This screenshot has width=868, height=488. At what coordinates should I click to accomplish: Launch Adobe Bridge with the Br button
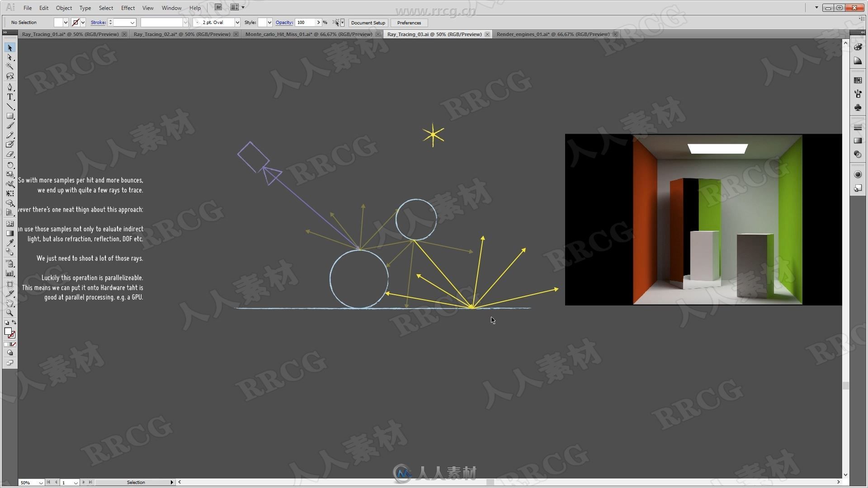(218, 7)
